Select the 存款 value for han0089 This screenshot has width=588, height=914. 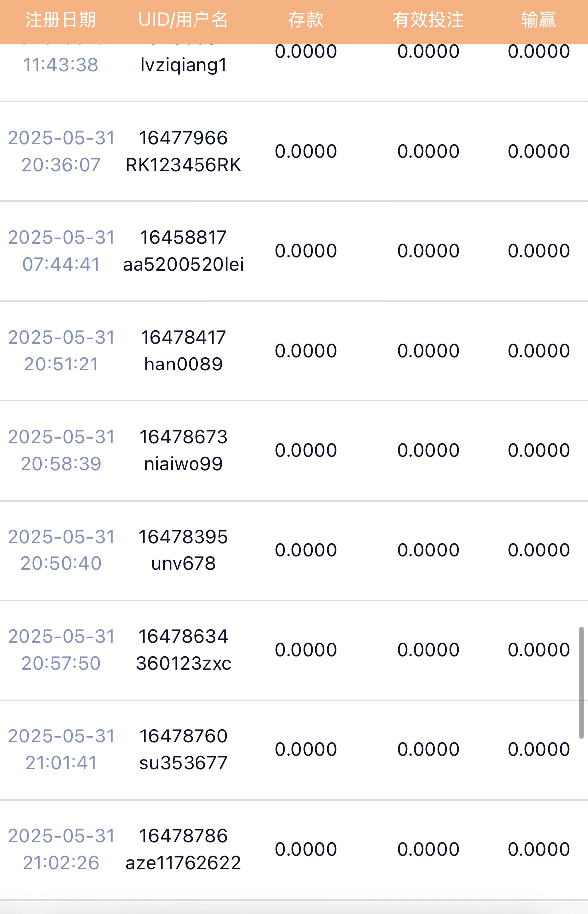[306, 351]
